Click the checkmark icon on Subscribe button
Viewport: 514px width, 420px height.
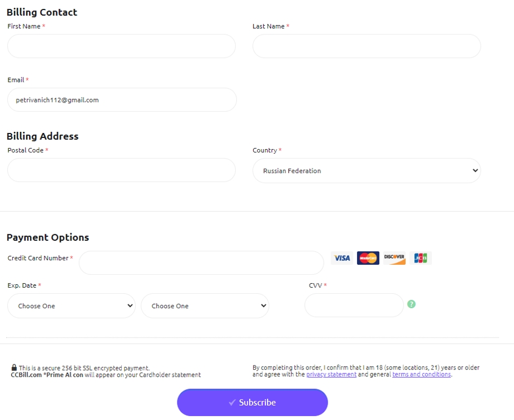pos(232,402)
